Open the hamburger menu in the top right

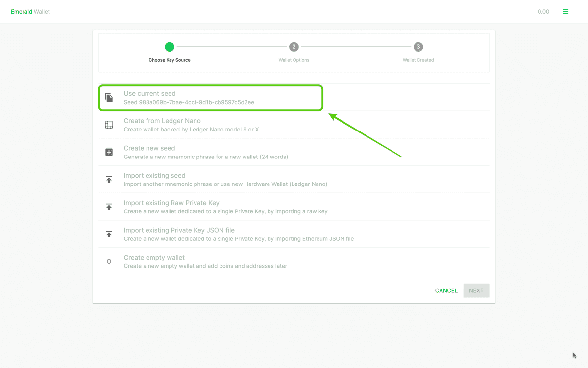pyautogui.click(x=566, y=11)
